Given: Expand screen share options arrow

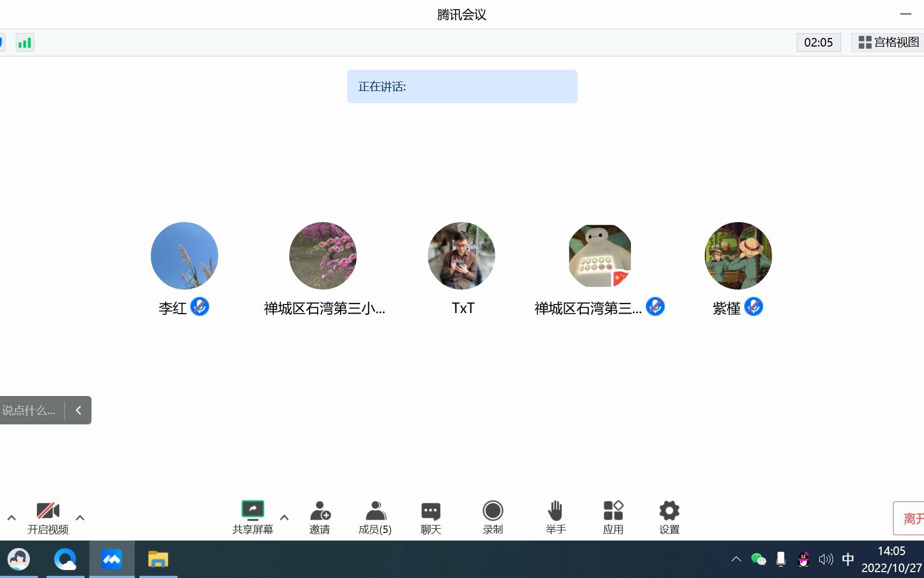Looking at the screenshot, I should point(284,518).
